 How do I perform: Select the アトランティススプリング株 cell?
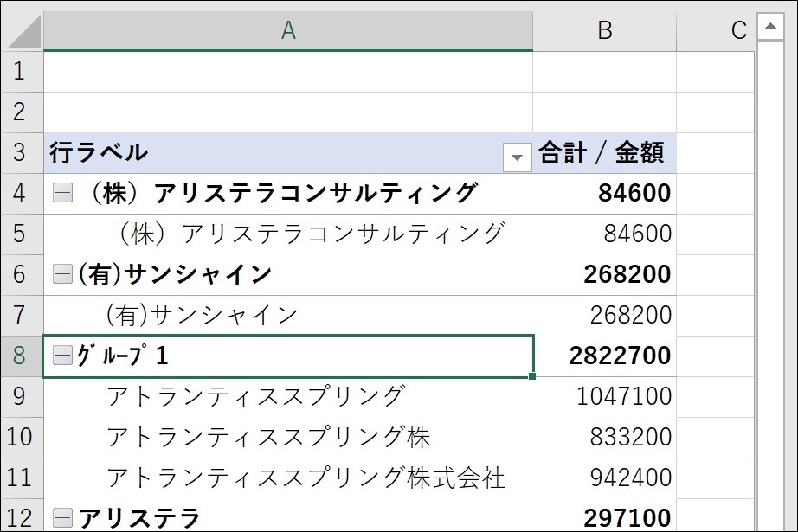coord(268,437)
